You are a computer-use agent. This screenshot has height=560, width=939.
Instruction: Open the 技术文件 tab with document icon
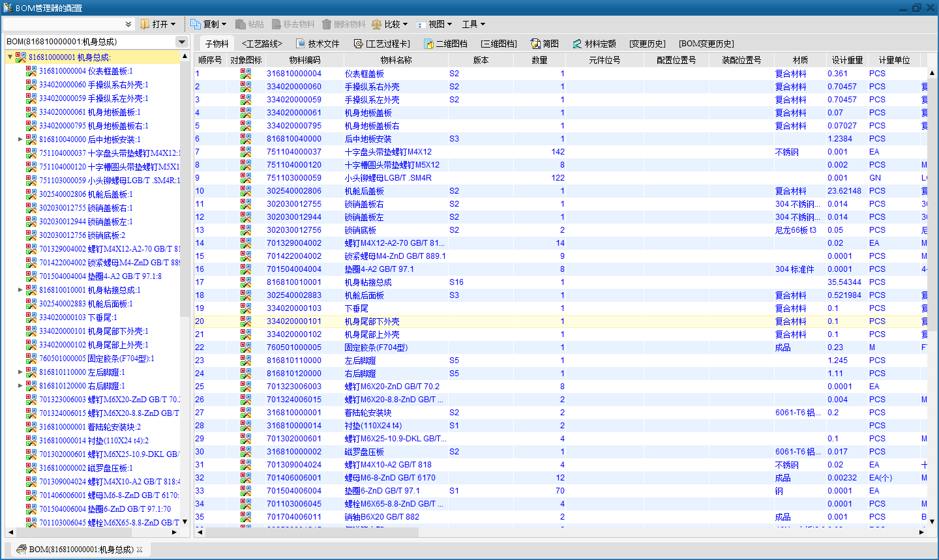coord(301,44)
